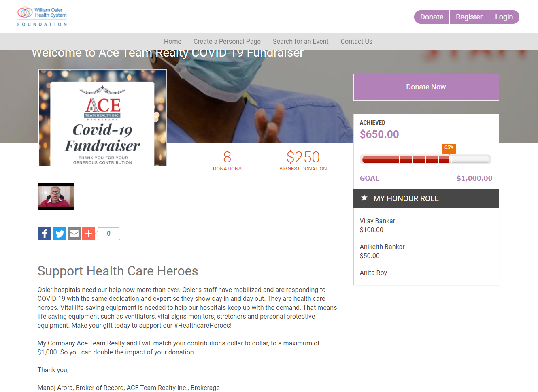
Task: Click the William Osler Health System logo
Action: 42,17
